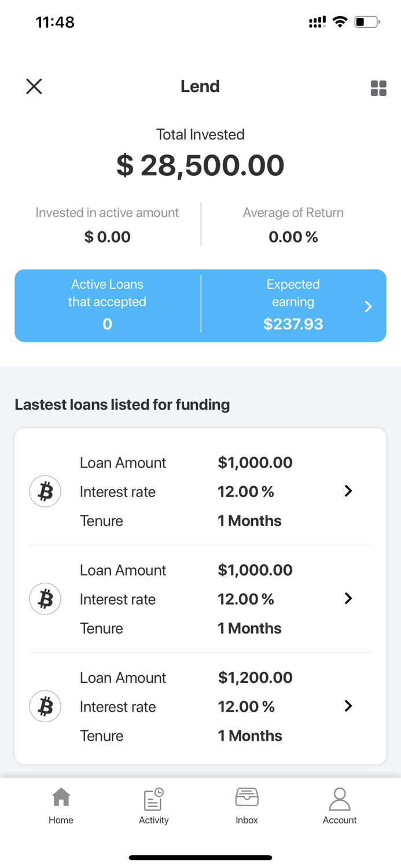
Task: Tap the Active Loans that accepted section
Action: (107, 306)
